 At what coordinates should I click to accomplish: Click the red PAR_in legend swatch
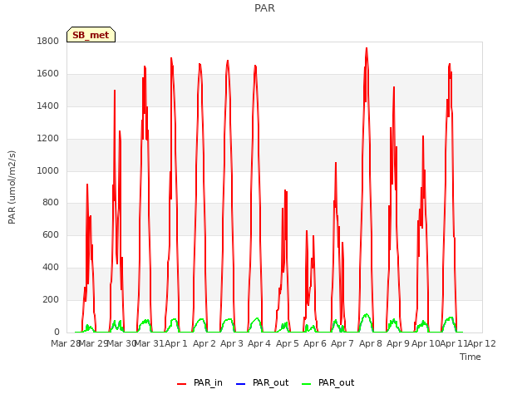181,384
